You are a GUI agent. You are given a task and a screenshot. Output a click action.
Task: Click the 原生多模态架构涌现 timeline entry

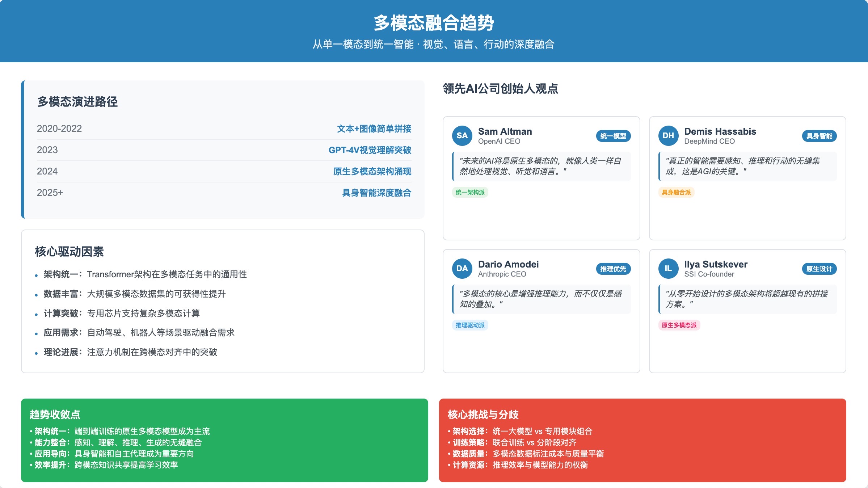click(372, 172)
